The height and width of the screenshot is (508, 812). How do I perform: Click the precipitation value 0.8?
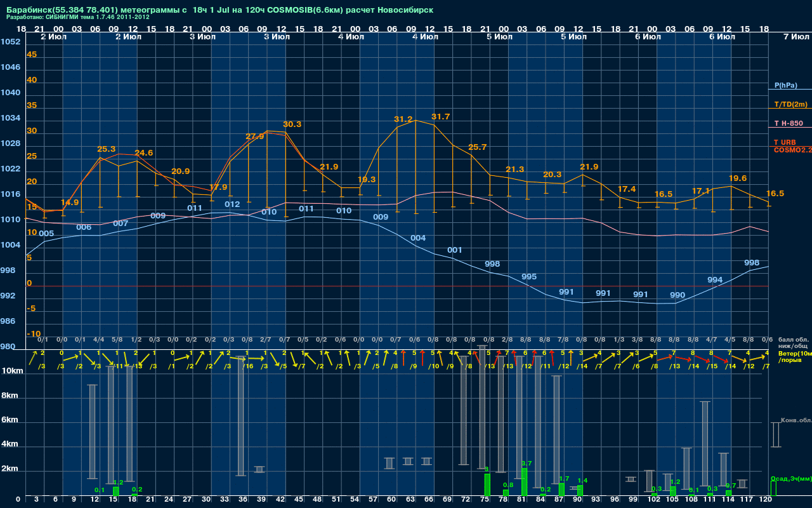507,485
